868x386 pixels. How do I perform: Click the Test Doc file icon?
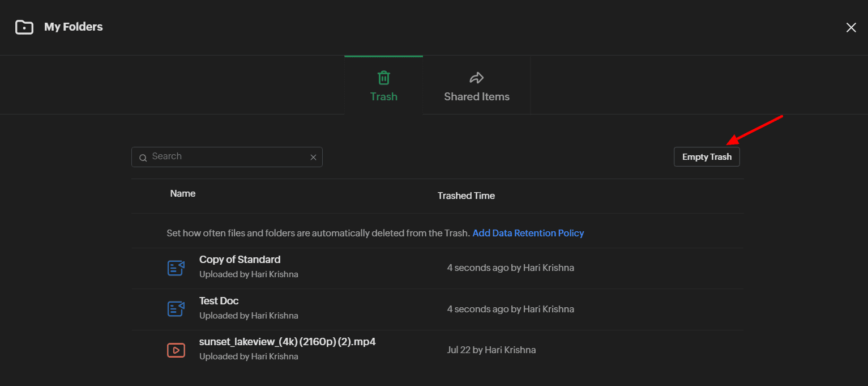click(x=176, y=309)
